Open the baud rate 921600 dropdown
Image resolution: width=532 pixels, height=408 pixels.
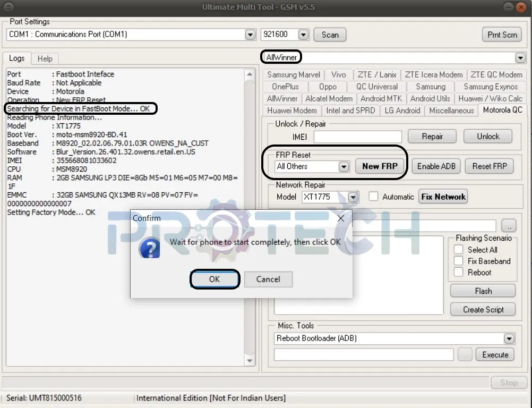[303, 35]
